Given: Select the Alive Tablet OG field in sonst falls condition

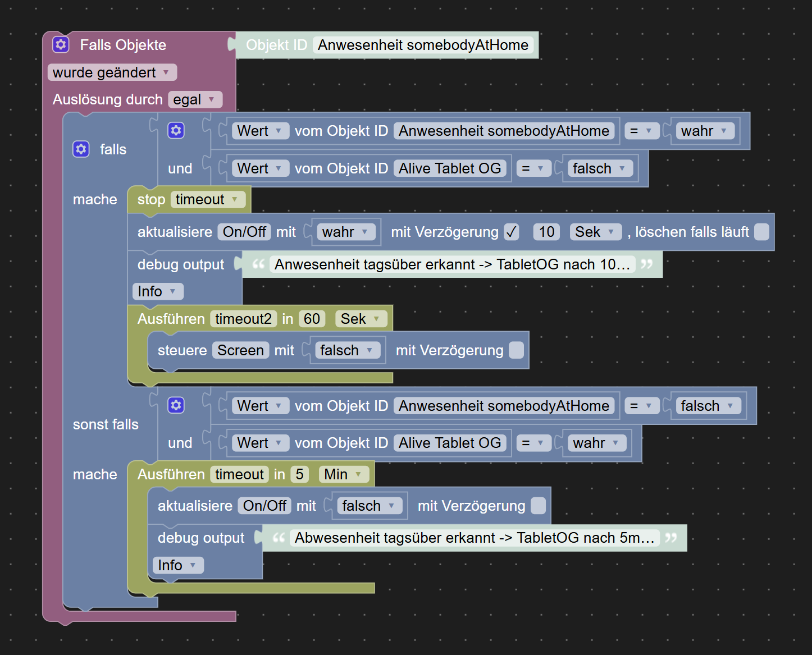Looking at the screenshot, I should pos(450,443).
